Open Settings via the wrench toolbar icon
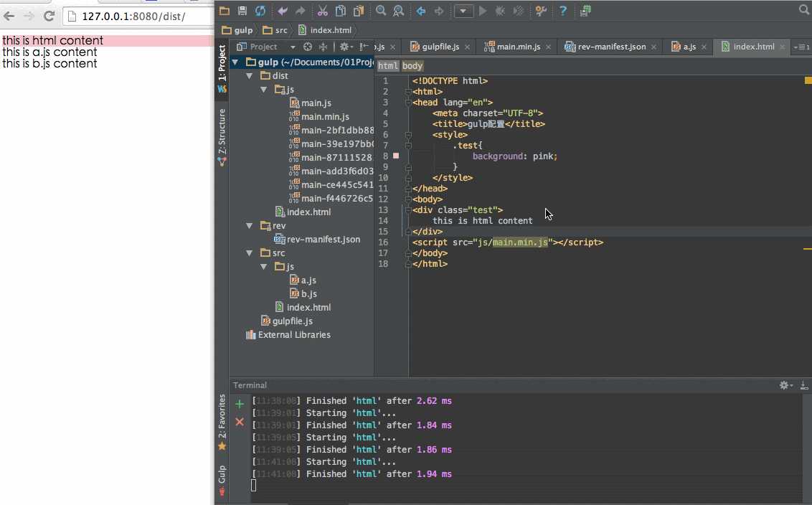The width and height of the screenshot is (812, 505). (x=542, y=11)
